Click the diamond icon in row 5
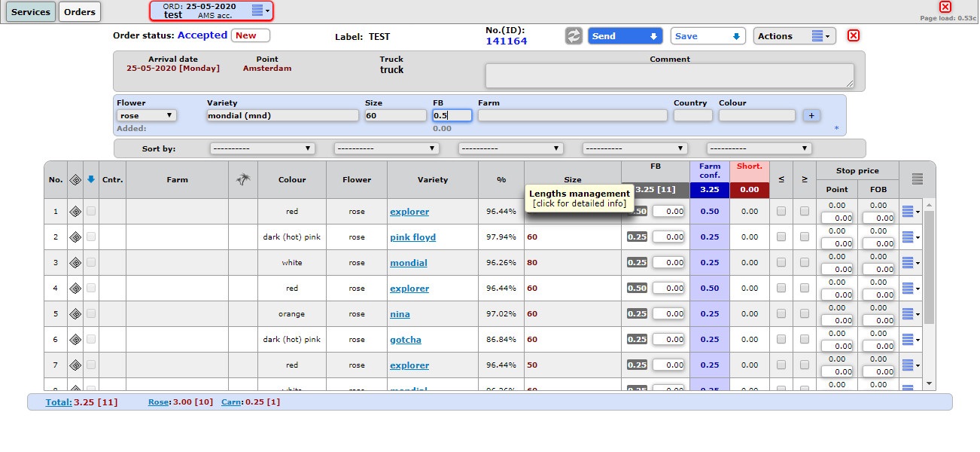This screenshot has height=452, width=980. 75,314
